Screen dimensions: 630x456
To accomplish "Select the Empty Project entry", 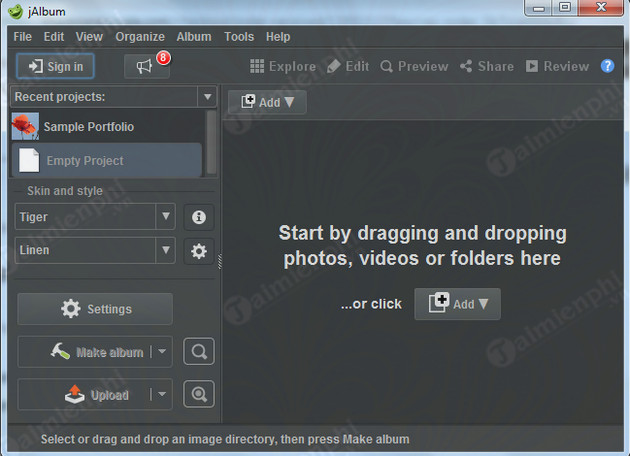I will coord(106,160).
